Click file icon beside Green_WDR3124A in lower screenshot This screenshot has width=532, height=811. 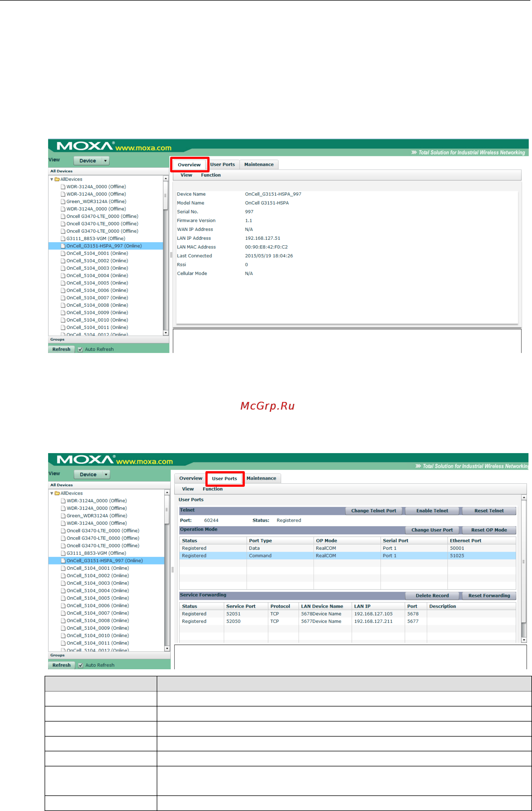pyautogui.click(x=63, y=515)
